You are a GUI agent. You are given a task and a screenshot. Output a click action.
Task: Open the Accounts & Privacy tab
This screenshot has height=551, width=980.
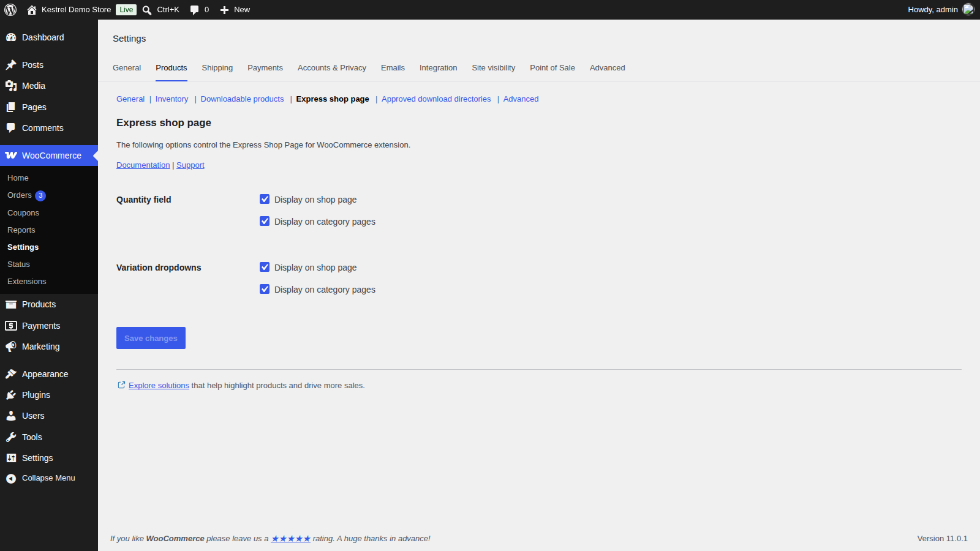tap(332, 68)
